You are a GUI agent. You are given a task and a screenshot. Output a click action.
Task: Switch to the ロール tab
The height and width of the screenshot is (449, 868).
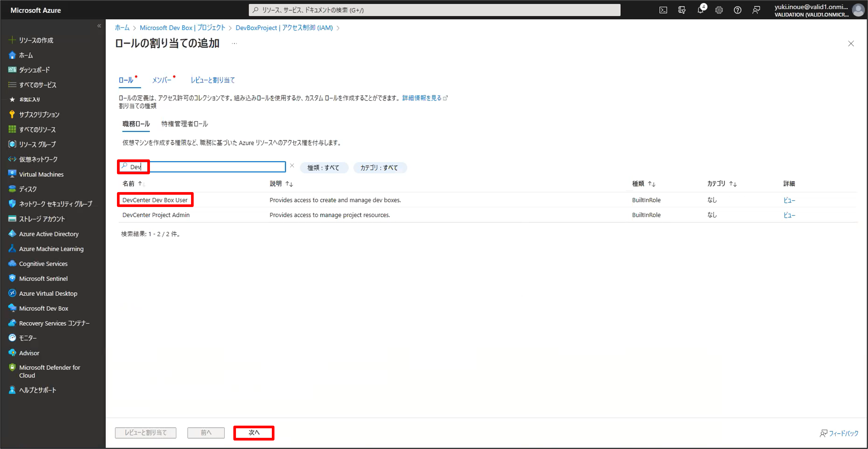tap(126, 80)
